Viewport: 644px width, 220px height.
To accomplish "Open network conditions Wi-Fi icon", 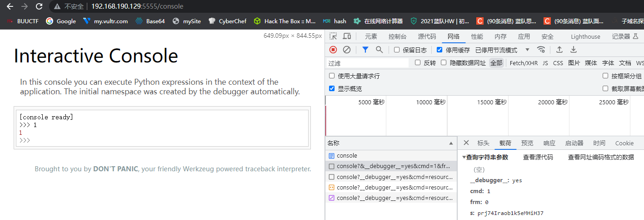I will pyautogui.click(x=541, y=50).
